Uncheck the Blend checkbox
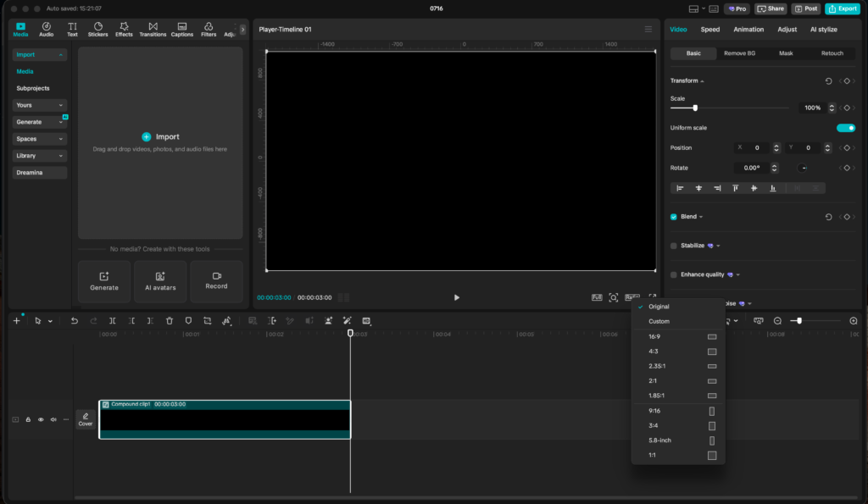Viewport: 868px width, 504px height. click(x=674, y=217)
